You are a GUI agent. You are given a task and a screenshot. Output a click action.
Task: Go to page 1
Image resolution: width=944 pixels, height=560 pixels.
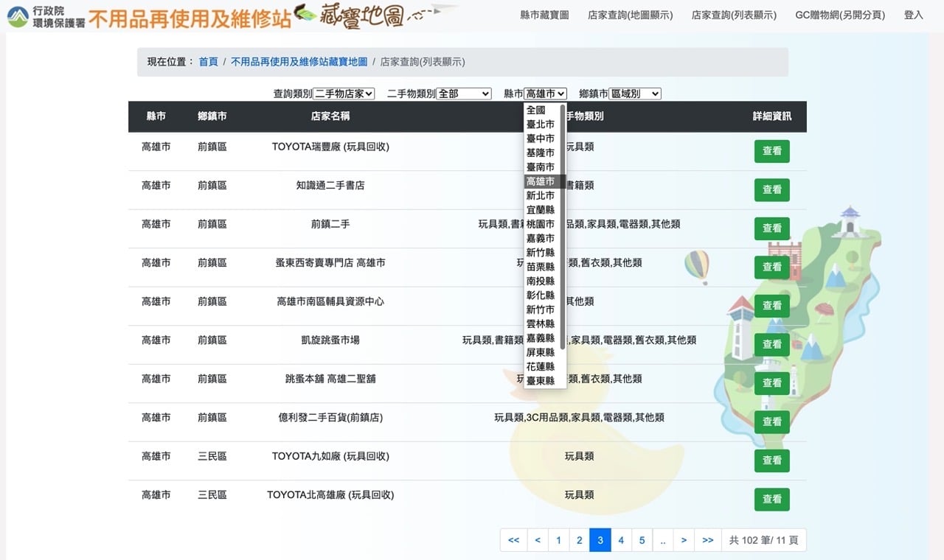coord(558,540)
